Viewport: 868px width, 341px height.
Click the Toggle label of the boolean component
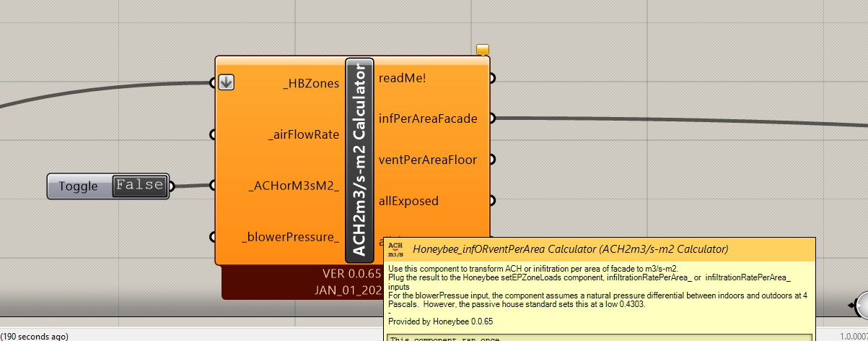(x=78, y=186)
